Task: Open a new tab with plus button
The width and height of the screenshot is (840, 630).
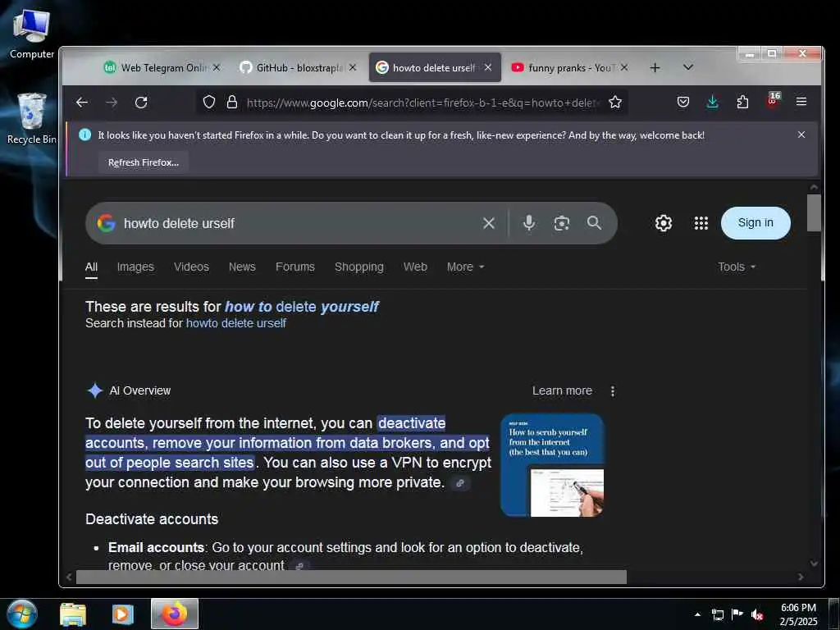Action: [x=655, y=67]
